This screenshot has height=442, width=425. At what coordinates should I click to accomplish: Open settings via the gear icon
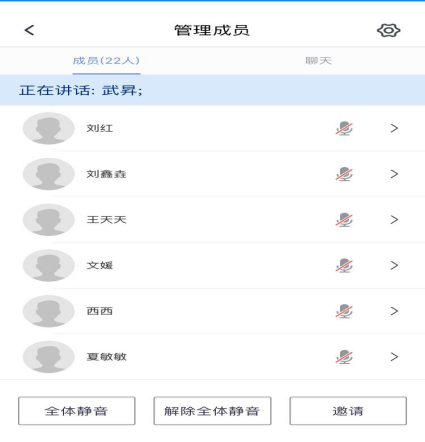click(x=389, y=30)
